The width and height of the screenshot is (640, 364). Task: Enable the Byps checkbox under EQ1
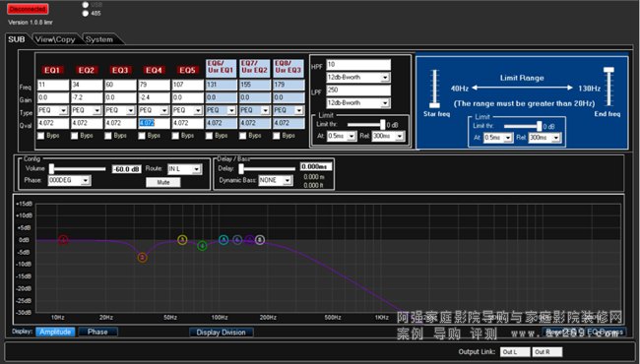click(x=40, y=136)
